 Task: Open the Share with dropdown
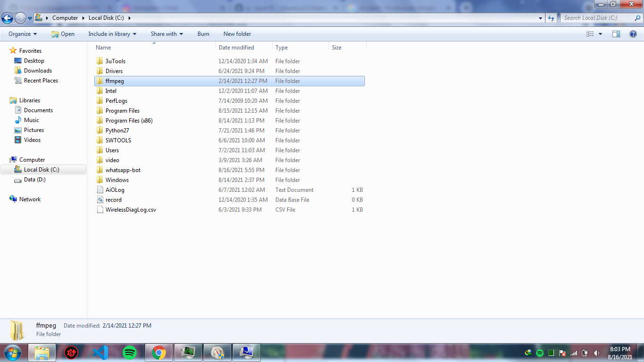(x=167, y=34)
